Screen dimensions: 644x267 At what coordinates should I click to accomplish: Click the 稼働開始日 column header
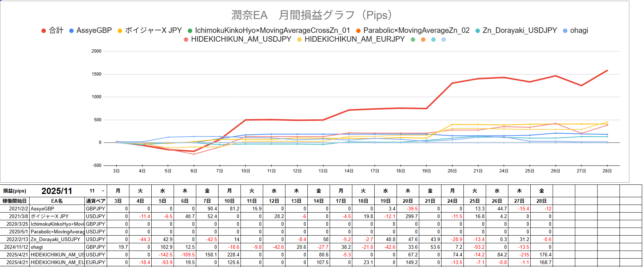(15, 201)
